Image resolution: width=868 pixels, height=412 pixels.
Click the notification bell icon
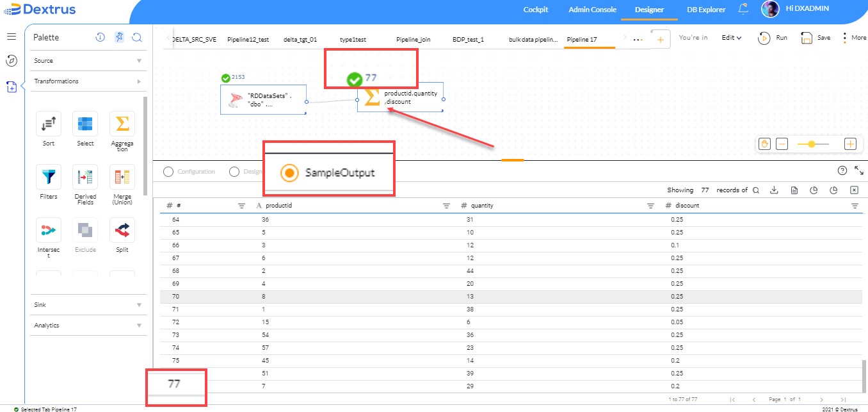click(x=743, y=8)
